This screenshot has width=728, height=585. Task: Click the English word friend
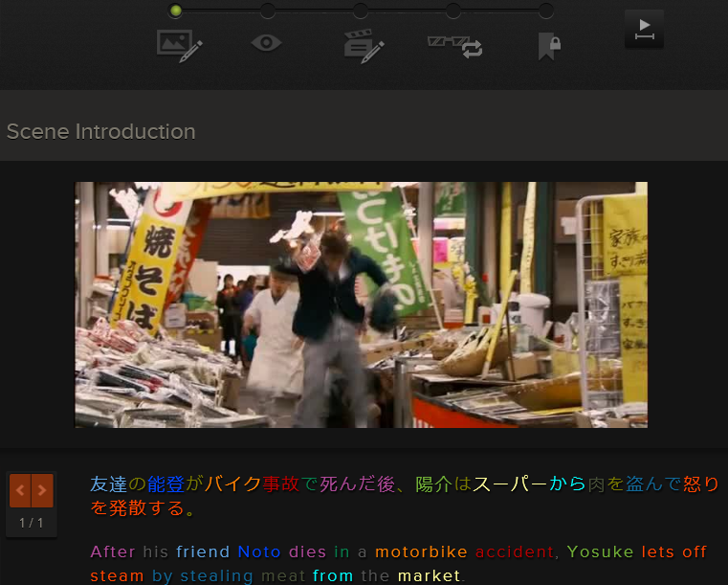[x=203, y=552]
